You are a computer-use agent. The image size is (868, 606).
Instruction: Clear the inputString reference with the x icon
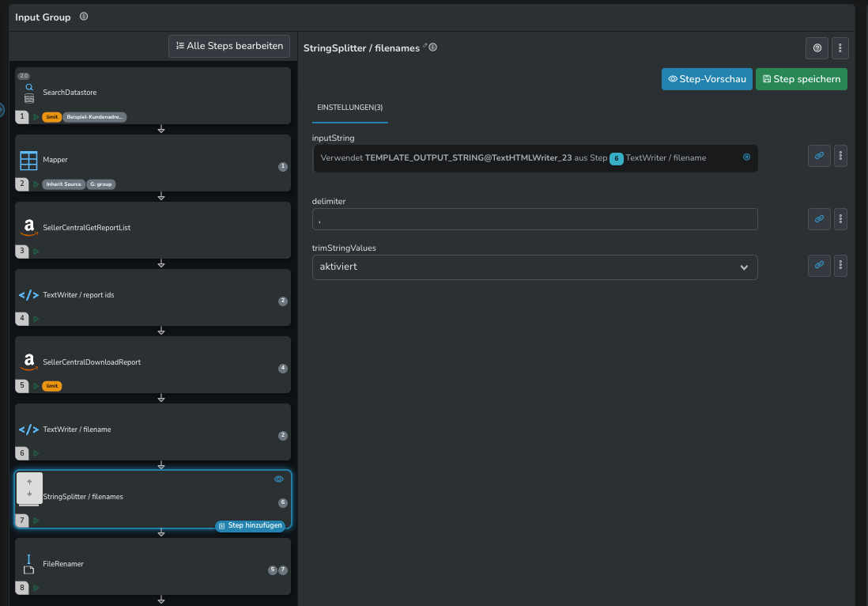point(746,157)
